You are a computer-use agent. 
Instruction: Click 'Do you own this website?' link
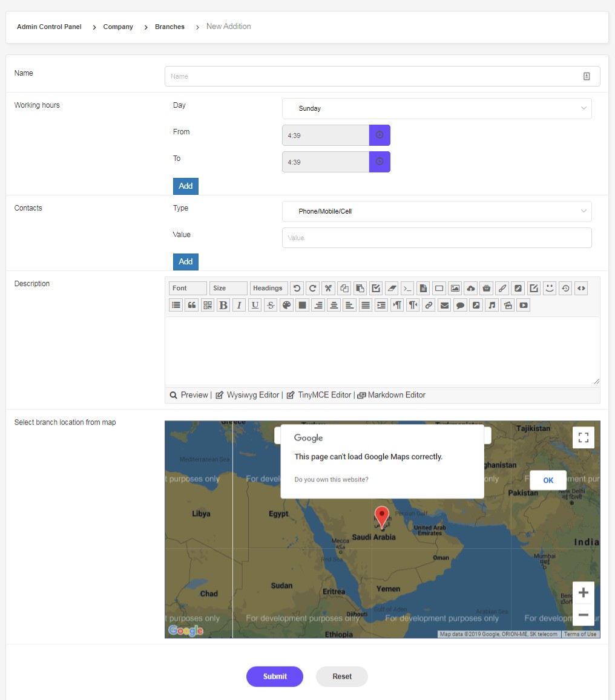pos(331,479)
